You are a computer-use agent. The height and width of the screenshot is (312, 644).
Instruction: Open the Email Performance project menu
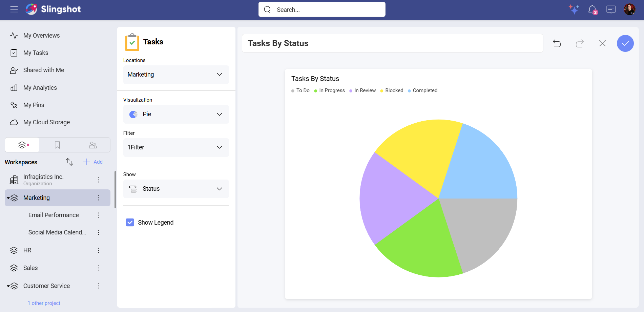point(98,215)
